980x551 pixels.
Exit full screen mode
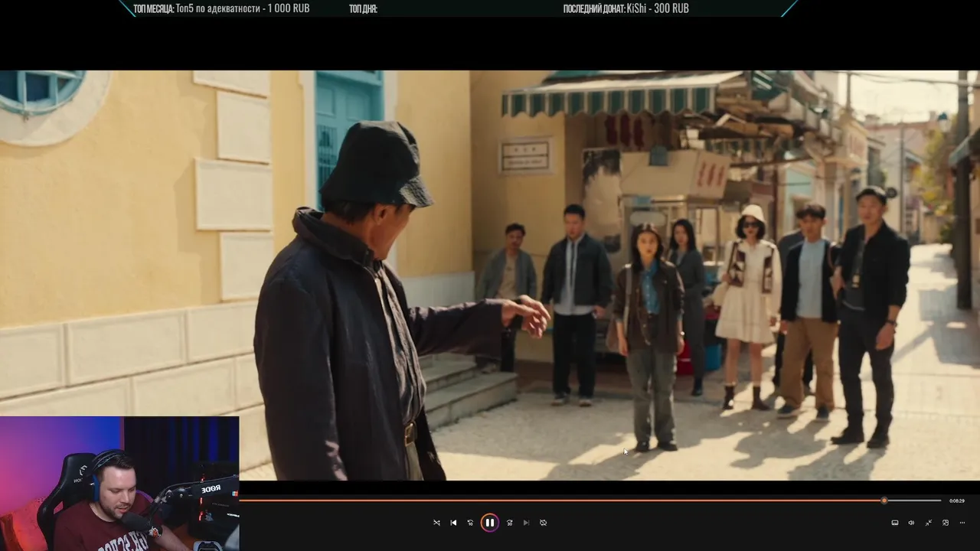pyautogui.click(x=929, y=523)
